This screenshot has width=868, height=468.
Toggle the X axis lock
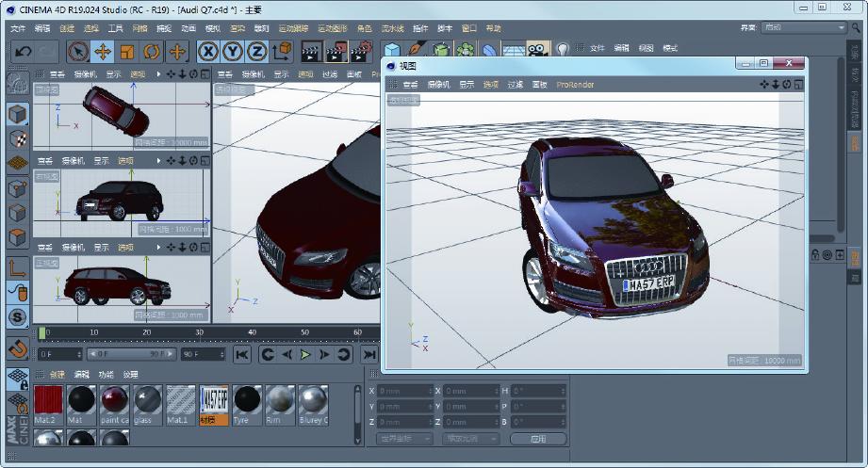(x=208, y=51)
